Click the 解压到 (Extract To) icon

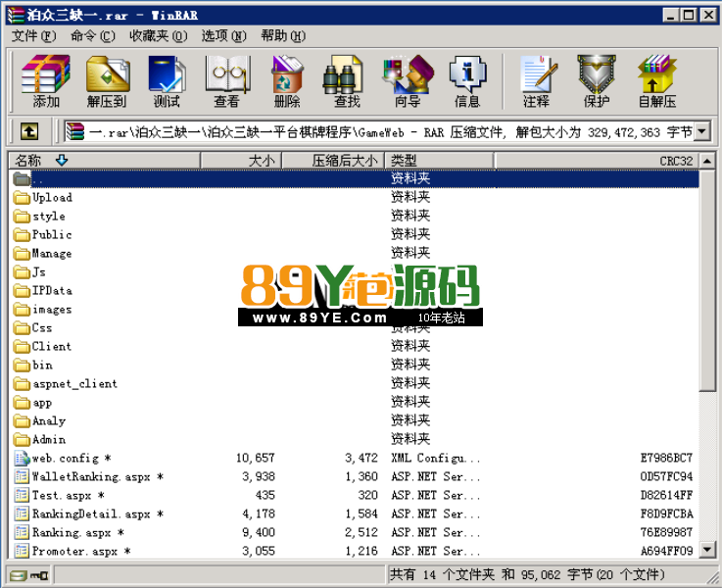pos(107,81)
